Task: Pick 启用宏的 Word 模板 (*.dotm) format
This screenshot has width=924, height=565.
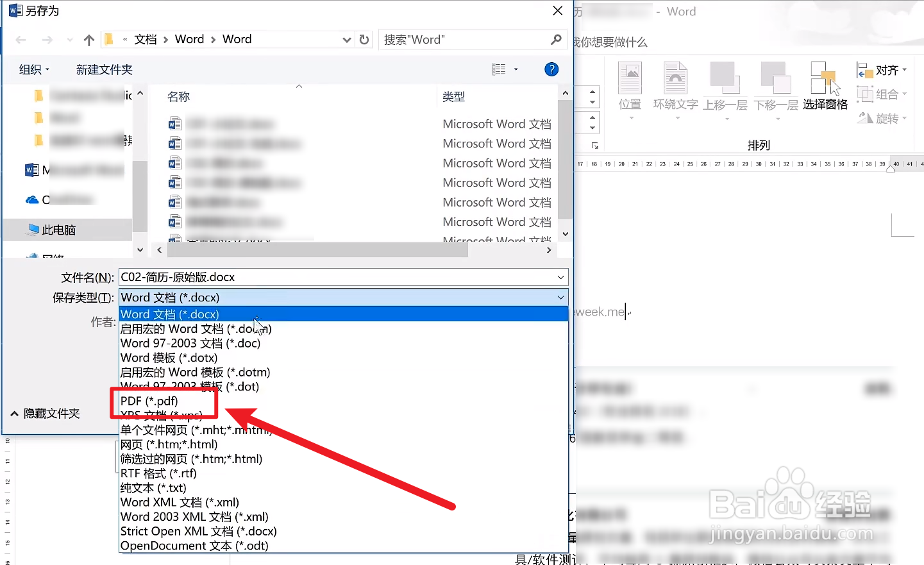Action: coord(195,372)
